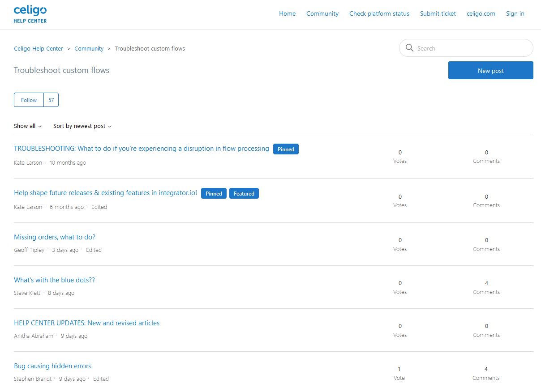
Task: Follow the Troubleshoot custom flows topic
Action: (29, 100)
